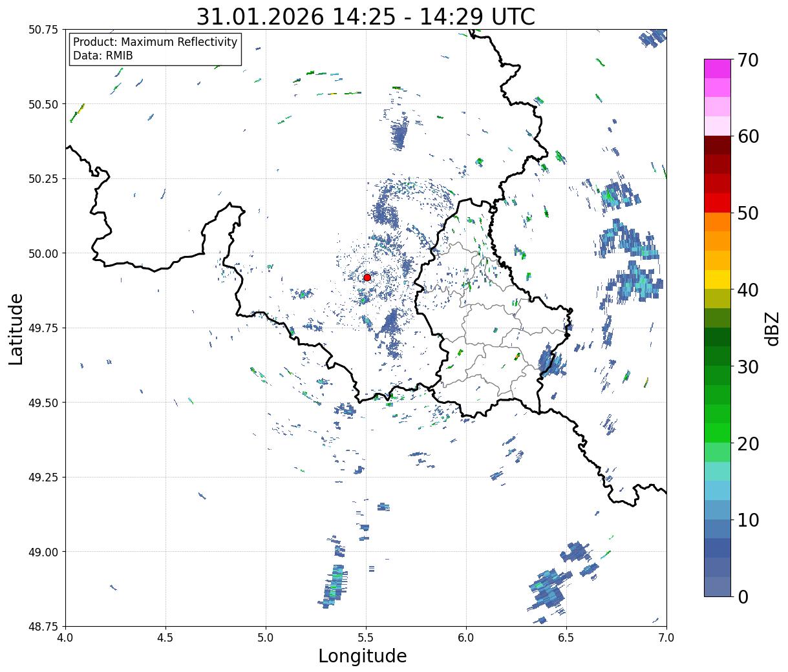Click the longitude tick label 5.0
Screen dimensions: 788x672
266,638
